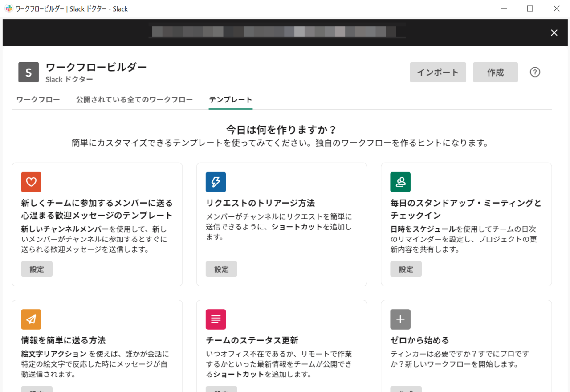Click the 絵文字リアクション description text
This screenshot has height=392, width=570.
[95, 364]
